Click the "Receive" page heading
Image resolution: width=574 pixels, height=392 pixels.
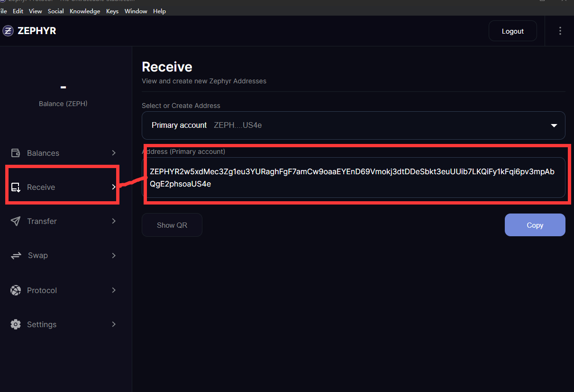[167, 67]
